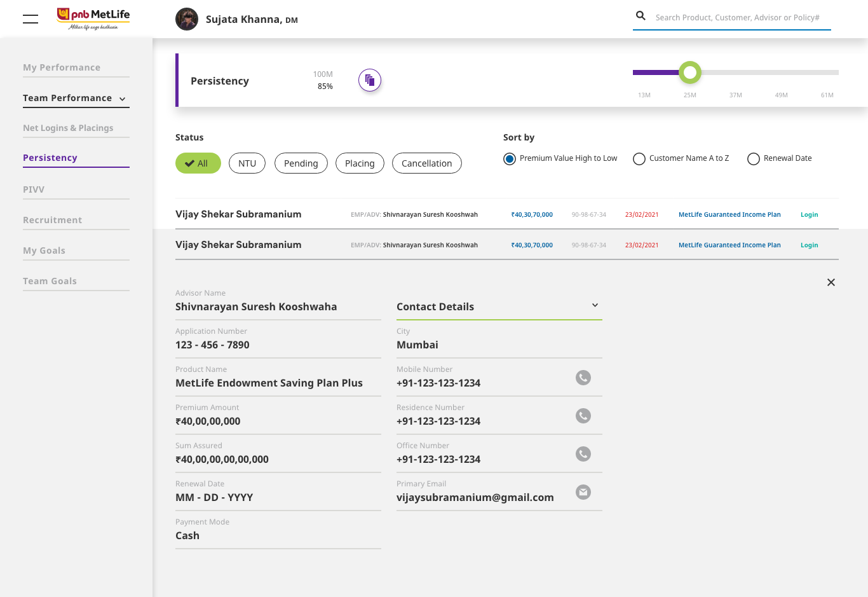Click the first Vijay Shekar Subramanium row name
The image size is (868, 597).
pos(238,214)
